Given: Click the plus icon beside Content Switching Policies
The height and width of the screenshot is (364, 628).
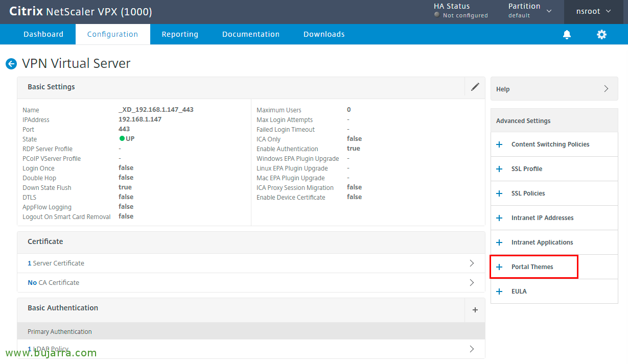Looking at the screenshot, I should (500, 144).
